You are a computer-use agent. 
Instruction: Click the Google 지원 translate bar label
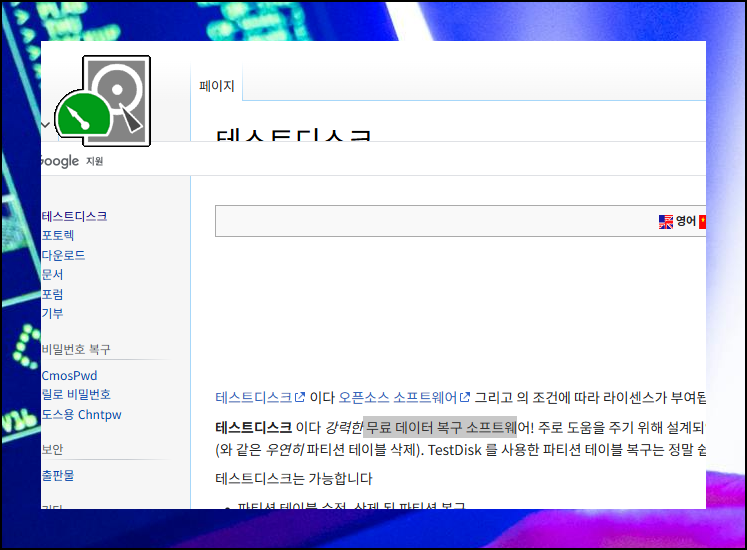pos(72,161)
